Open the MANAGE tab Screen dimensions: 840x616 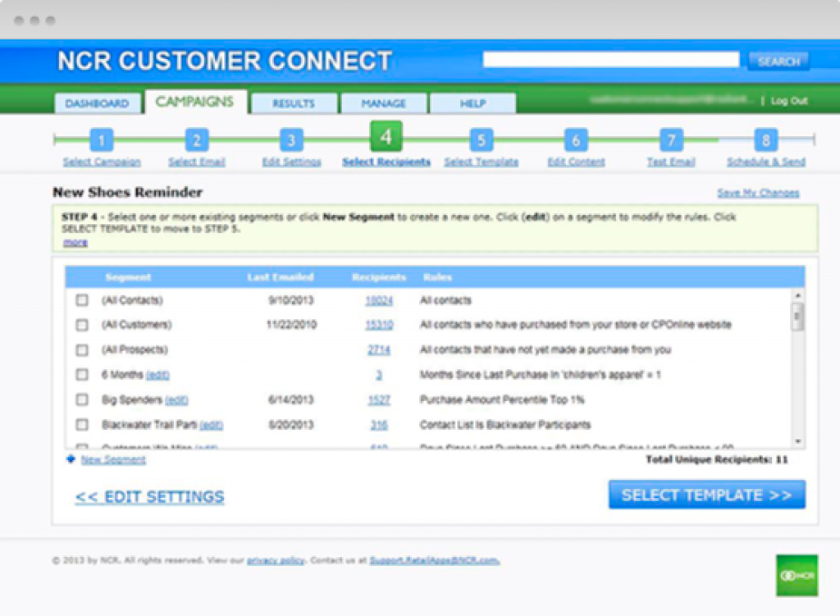click(x=384, y=103)
